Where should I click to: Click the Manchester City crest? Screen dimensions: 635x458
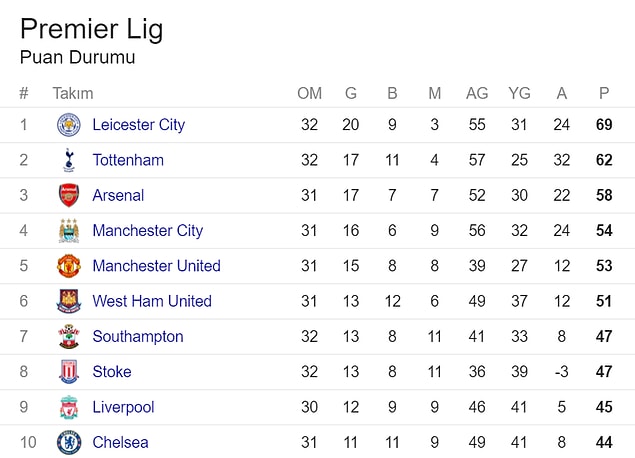pos(69,230)
